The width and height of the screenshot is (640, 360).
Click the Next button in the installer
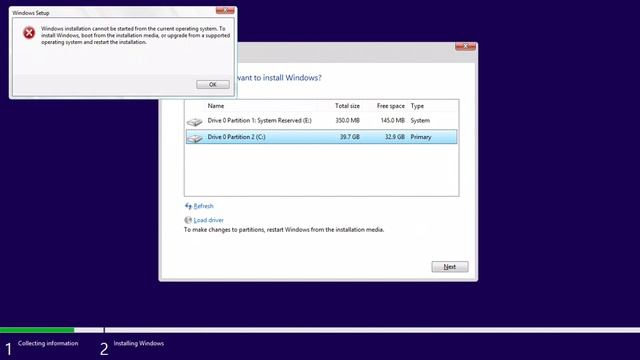coord(450,267)
